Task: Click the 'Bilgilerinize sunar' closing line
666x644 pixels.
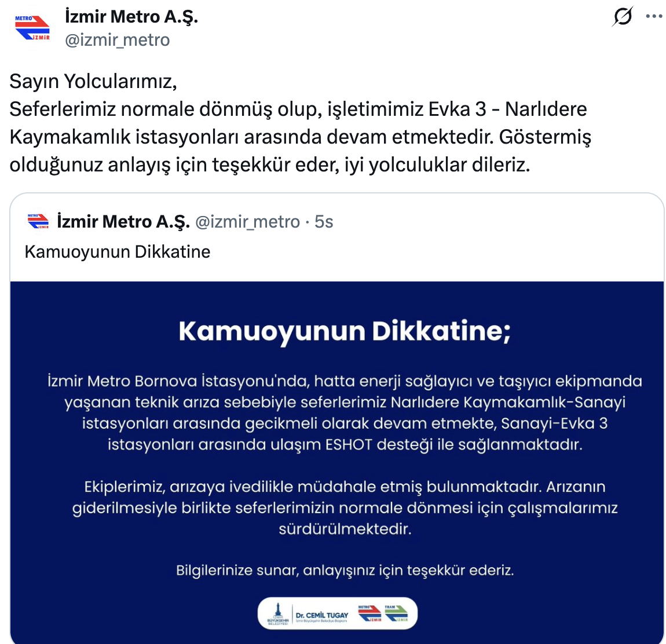Action: coord(345,570)
